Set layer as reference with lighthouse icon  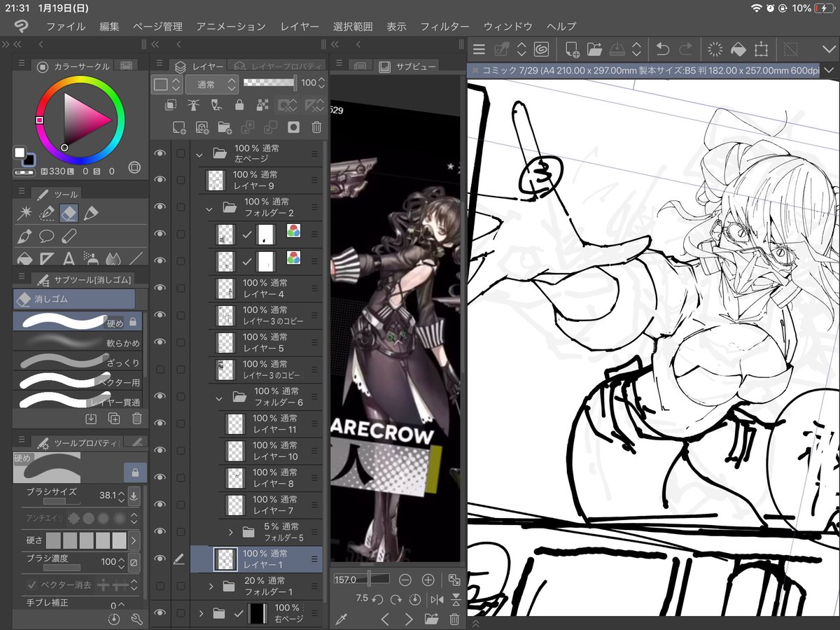pyautogui.click(x=193, y=105)
